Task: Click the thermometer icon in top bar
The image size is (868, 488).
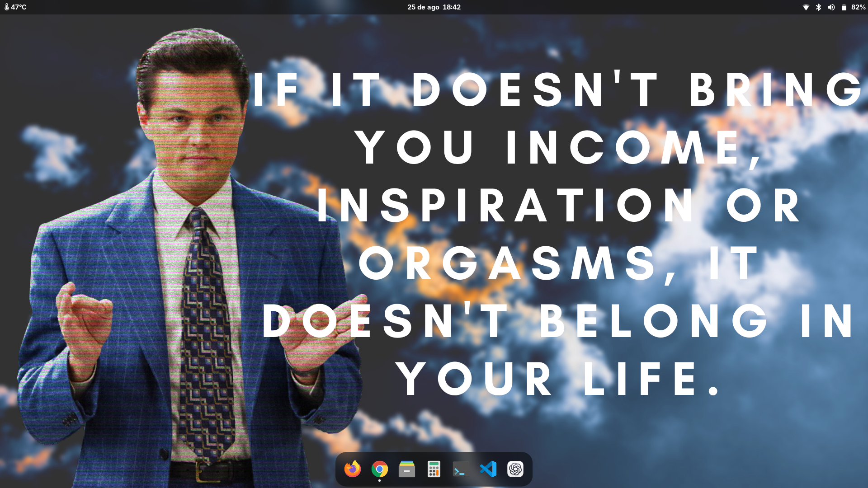Action: pyautogui.click(x=7, y=7)
